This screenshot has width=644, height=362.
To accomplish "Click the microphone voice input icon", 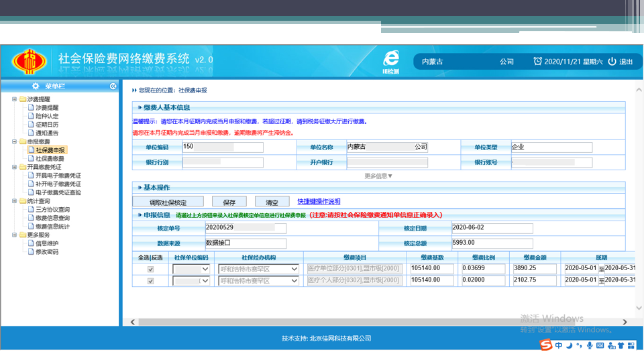I will (x=590, y=346).
